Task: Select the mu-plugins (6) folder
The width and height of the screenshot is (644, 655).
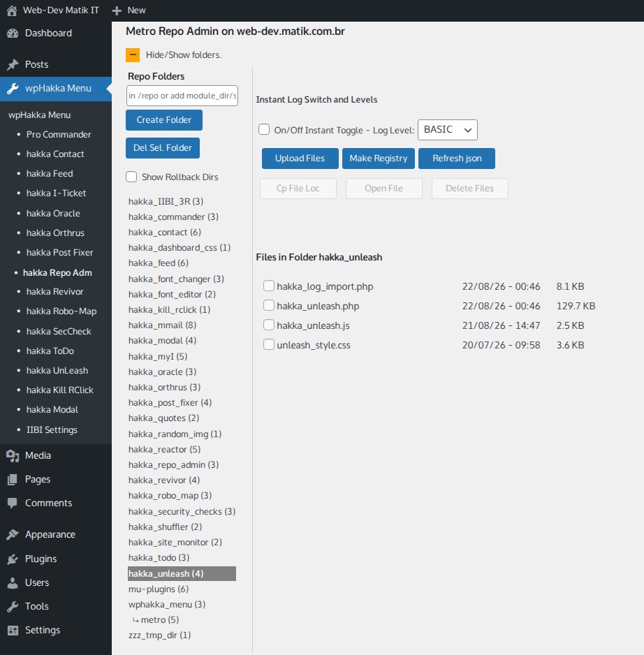Action: point(159,589)
